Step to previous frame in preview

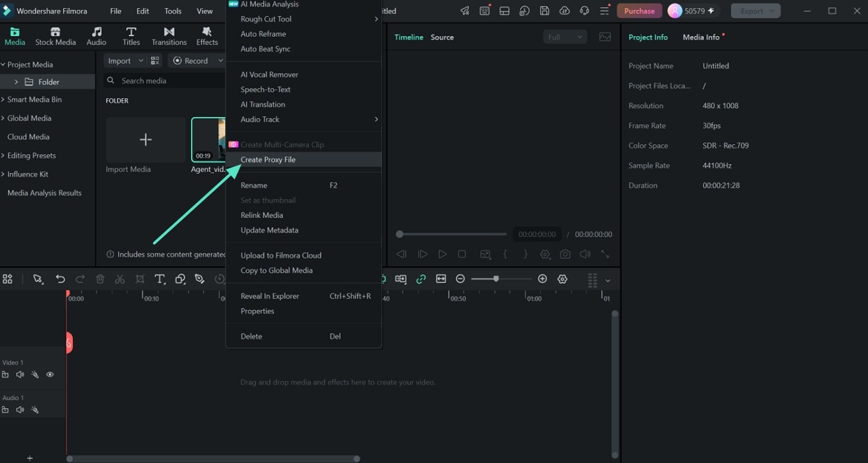pyautogui.click(x=401, y=255)
